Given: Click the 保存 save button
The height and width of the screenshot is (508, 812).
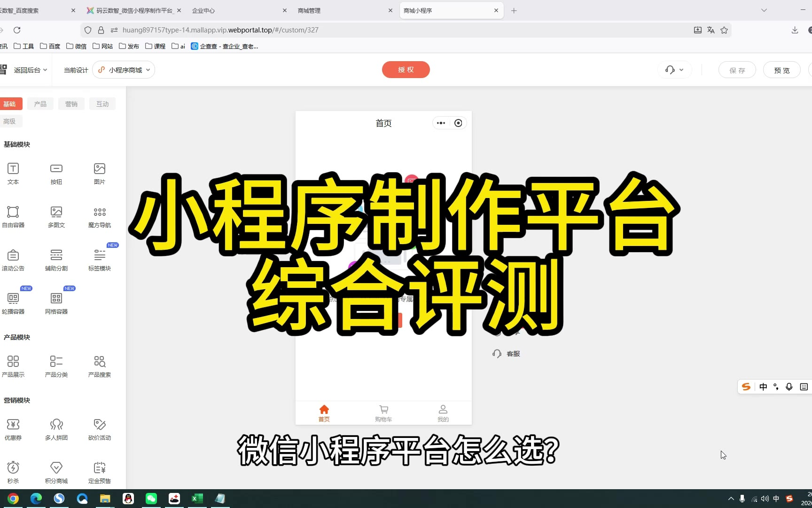Looking at the screenshot, I should [737, 70].
